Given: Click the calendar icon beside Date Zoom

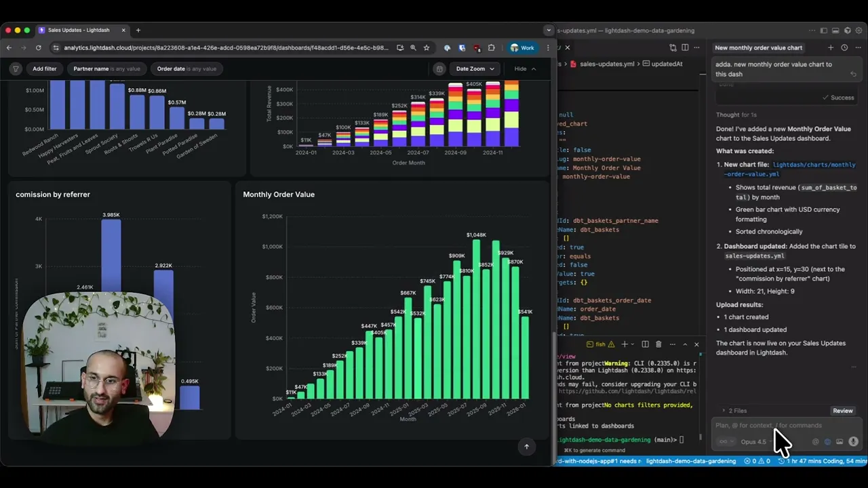Looking at the screenshot, I should point(439,68).
